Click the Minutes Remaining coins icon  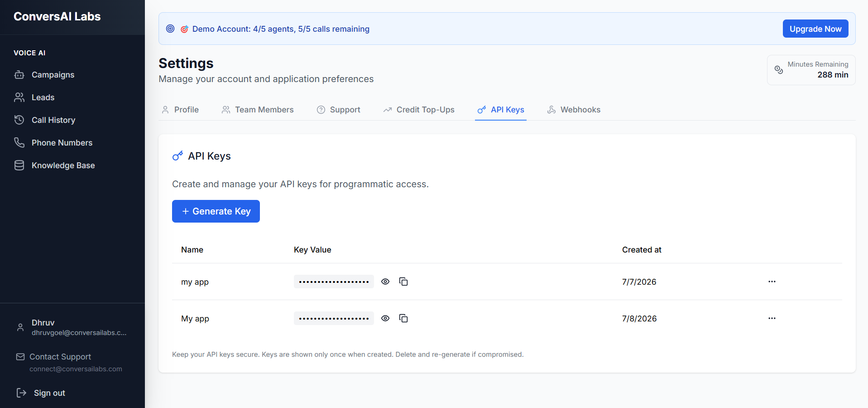(x=779, y=70)
